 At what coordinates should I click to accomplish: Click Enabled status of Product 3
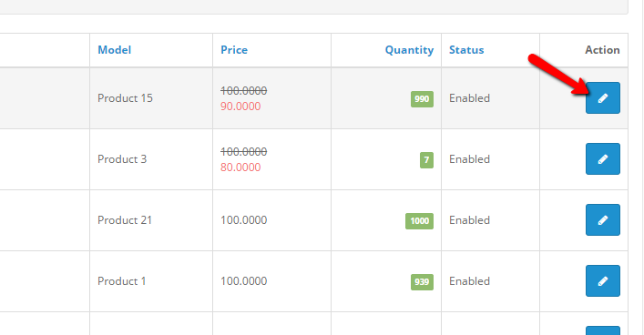pos(469,159)
